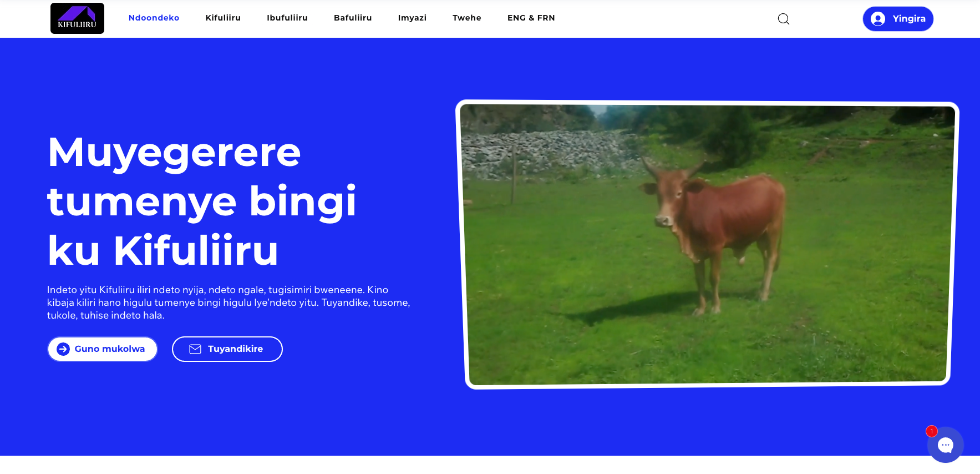Click the Kifuliiru house logo
Viewport: 980px width, 474px height.
[77, 18]
